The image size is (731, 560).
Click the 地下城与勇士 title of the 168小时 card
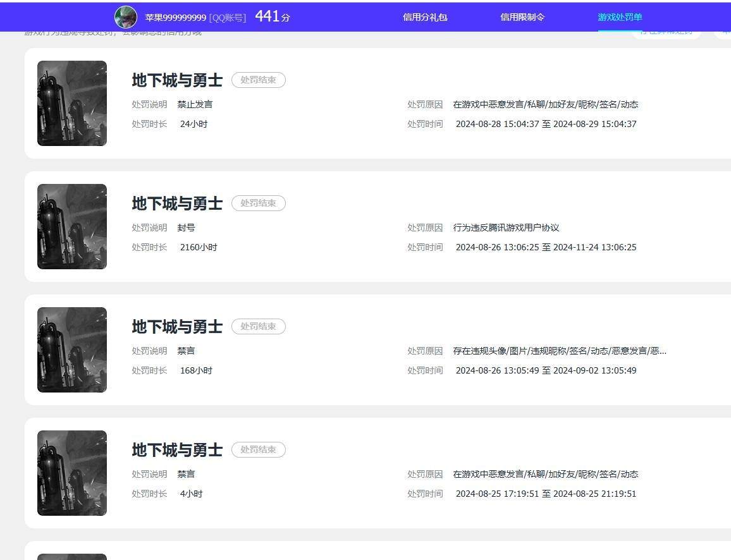tap(177, 327)
